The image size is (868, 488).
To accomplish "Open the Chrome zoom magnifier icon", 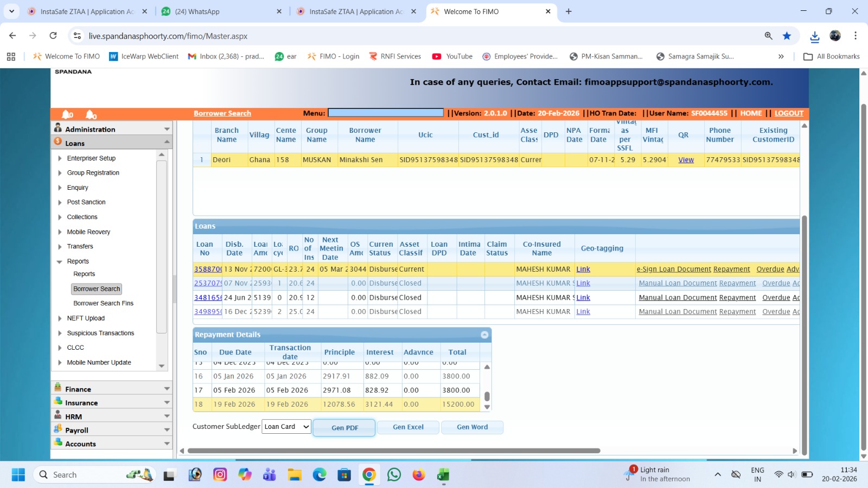I will [x=768, y=36].
